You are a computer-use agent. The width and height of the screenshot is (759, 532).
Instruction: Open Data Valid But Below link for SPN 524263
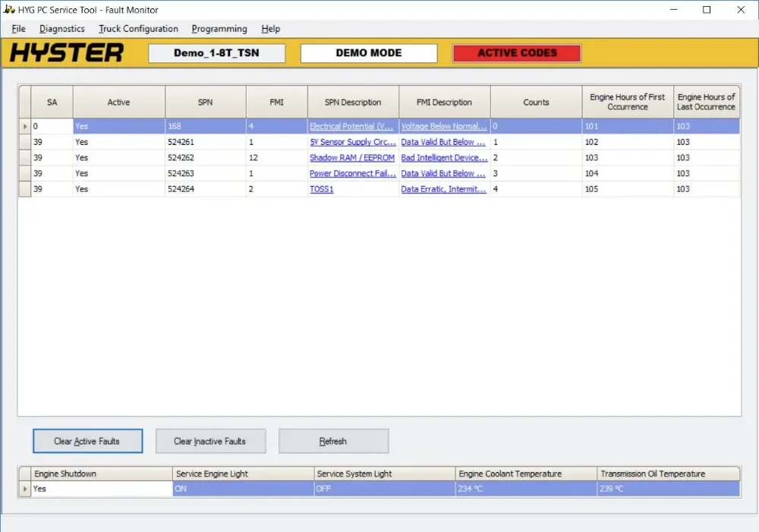tap(443, 173)
